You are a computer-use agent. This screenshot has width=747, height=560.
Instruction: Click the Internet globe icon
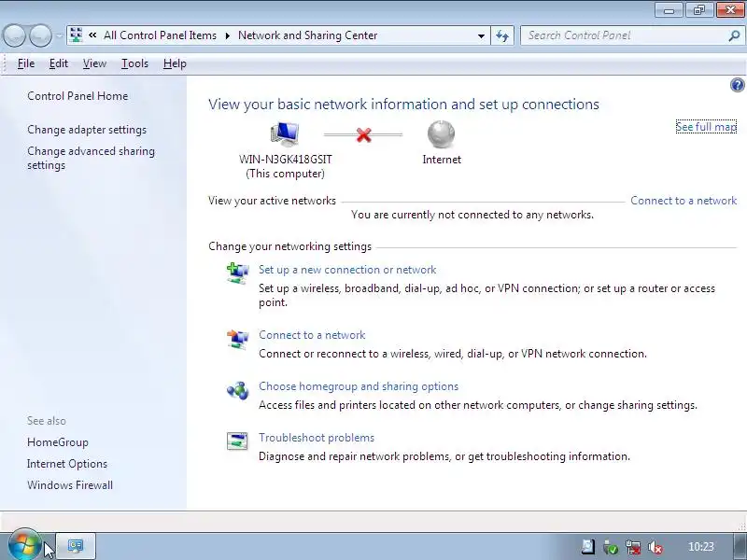tap(441, 133)
